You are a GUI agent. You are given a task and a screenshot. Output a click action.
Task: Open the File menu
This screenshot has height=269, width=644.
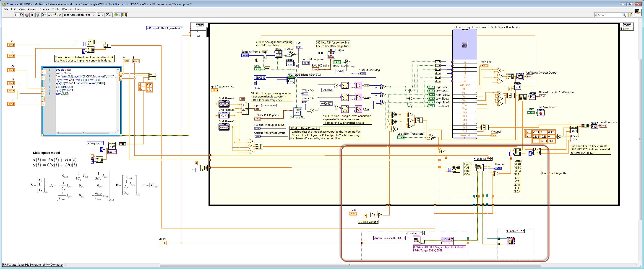click(6, 9)
